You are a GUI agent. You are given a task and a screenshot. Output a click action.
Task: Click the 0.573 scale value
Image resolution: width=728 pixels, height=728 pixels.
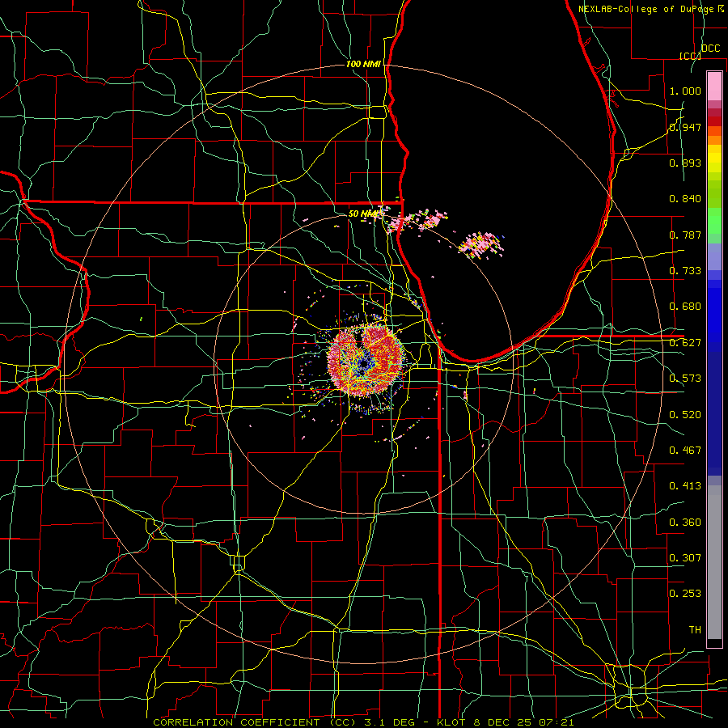(x=685, y=379)
